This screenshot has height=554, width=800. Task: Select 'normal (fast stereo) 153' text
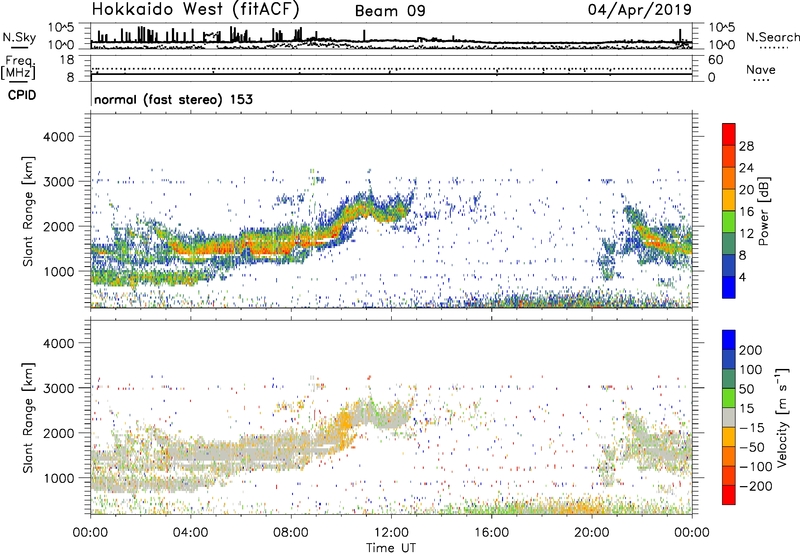pyautogui.click(x=173, y=99)
